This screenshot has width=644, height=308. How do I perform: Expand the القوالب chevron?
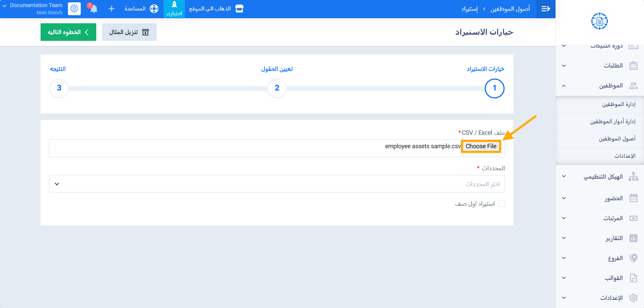[564, 278]
